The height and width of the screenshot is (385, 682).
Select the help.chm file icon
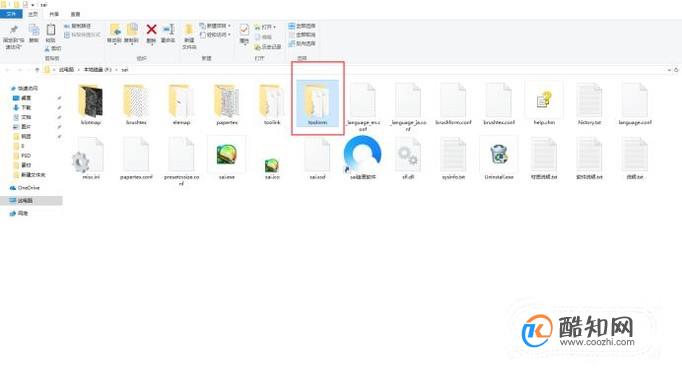point(544,100)
